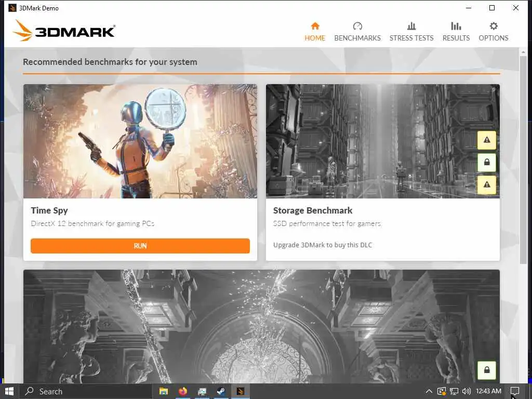Click the Storage Benchmark preview image
Image resolution: width=532 pixels, height=399 pixels.
click(383, 141)
